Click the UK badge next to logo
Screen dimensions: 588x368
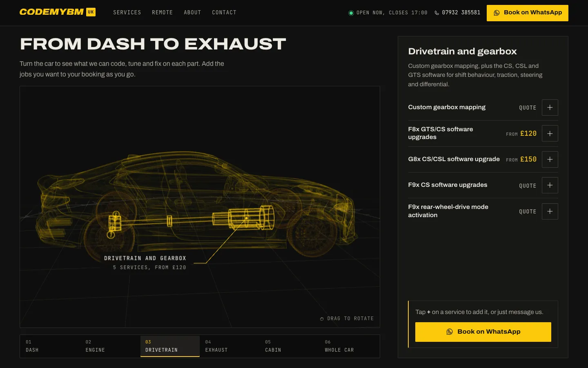click(91, 12)
